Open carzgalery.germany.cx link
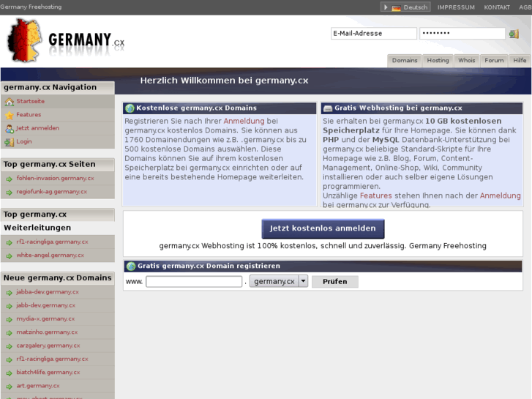The width and height of the screenshot is (532, 399). click(x=48, y=346)
